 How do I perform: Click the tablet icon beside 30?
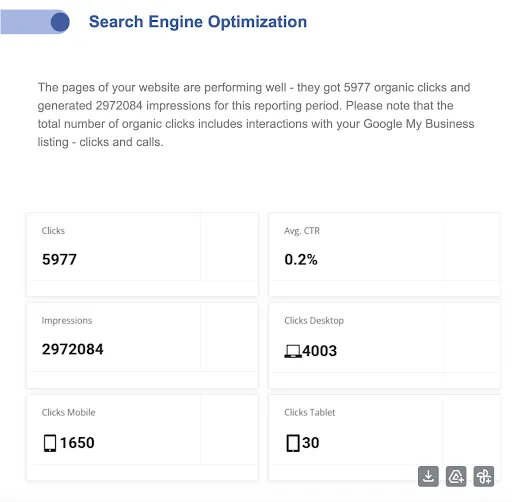tap(293, 443)
